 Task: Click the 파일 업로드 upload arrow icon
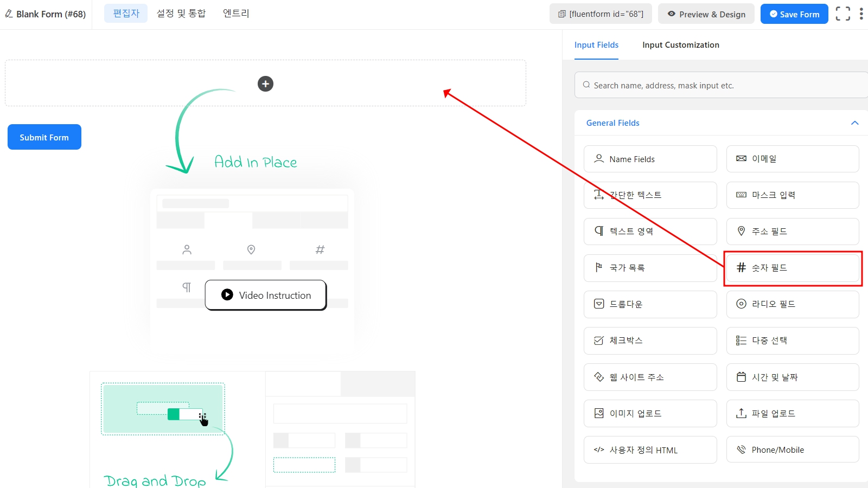click(741, 413)
